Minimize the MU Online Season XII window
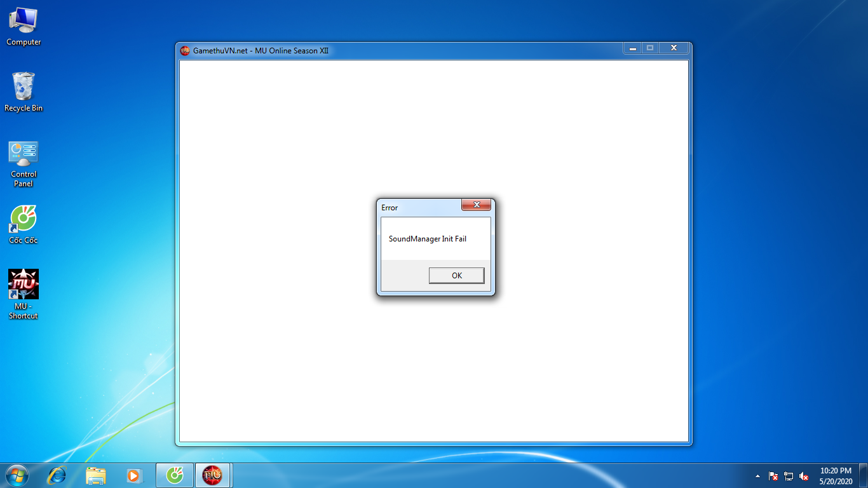 click(632, 48)
